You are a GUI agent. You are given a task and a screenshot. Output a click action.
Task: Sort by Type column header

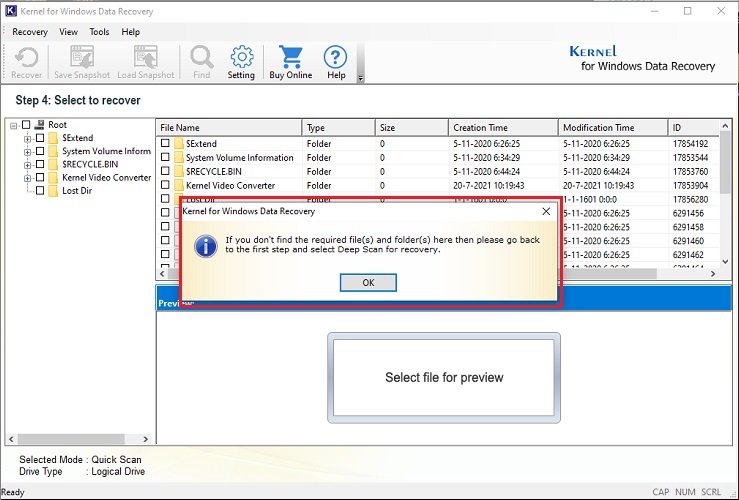pos(338,128)
